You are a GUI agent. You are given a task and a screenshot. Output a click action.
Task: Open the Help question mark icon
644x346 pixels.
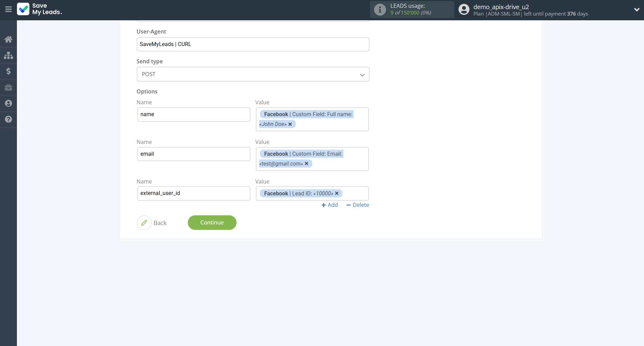coord(8,119)
